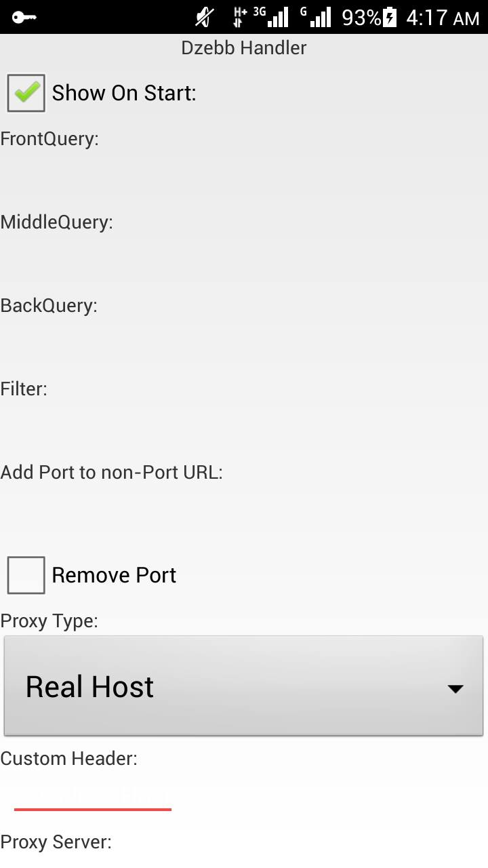Toggle via the Remove Port label text
The image size is (488, 868).
click(114, 575)
